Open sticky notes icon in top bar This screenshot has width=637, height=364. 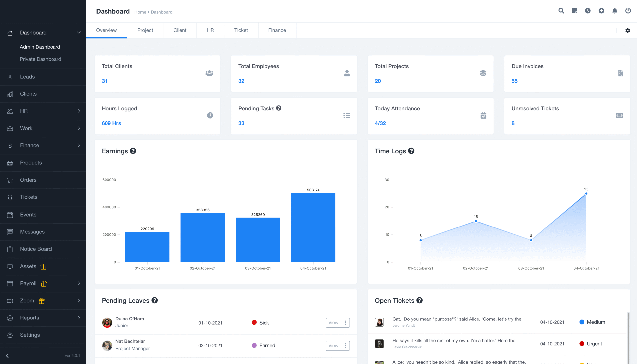click(x=575, y=11)
